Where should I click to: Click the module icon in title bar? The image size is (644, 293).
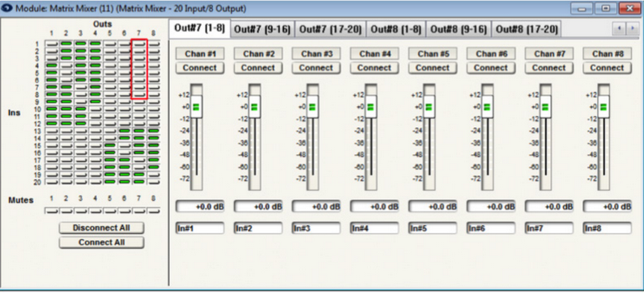click(x=7, y=8)
